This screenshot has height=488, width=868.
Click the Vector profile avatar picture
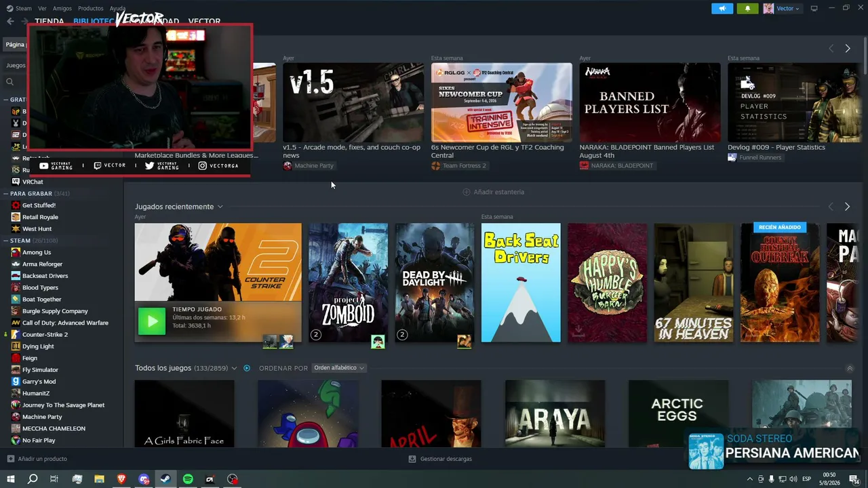tap(768, 9)
